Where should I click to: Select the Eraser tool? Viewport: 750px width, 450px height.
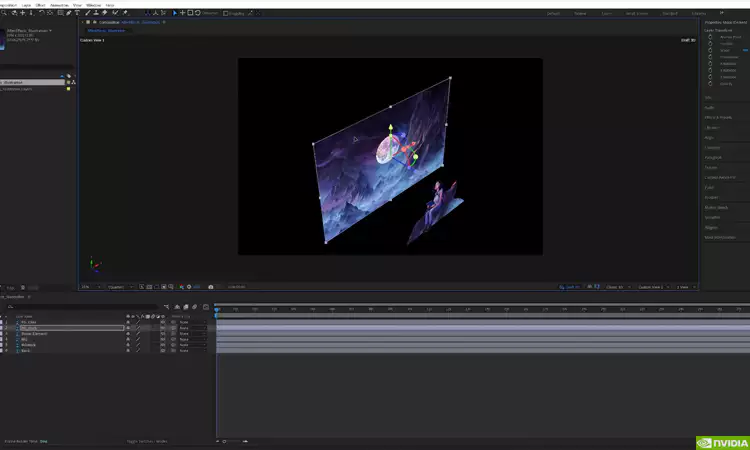pyautogui.click(x=105, y=13)
